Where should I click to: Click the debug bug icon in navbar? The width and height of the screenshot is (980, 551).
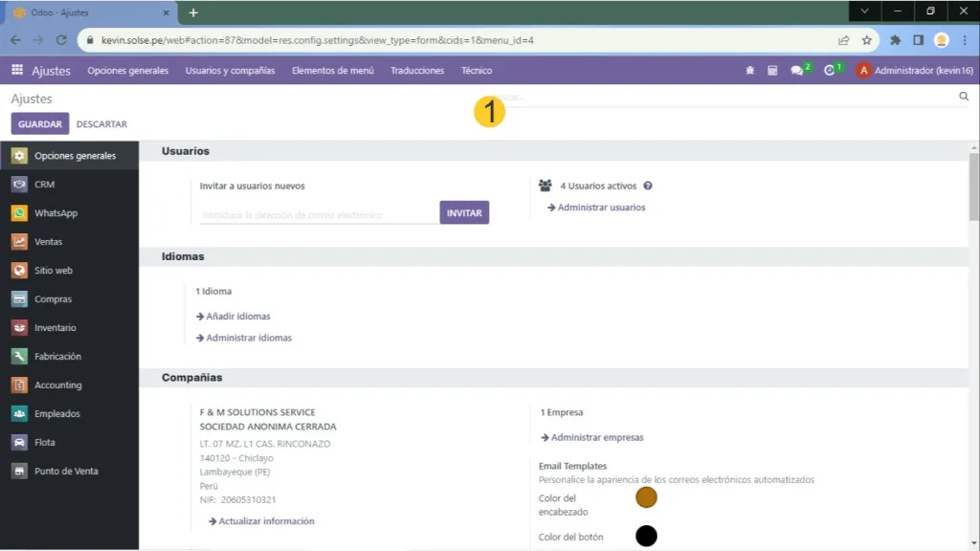coord(749,71)
